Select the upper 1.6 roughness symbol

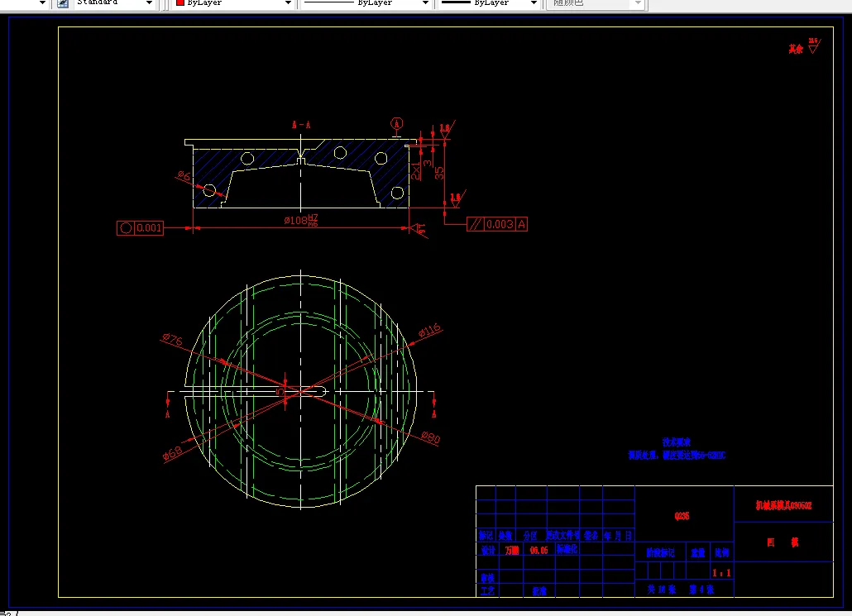click(446, 129)
